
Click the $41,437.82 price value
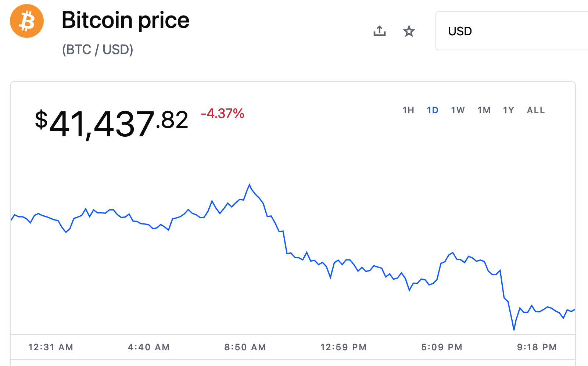click(x=111, y=123)
